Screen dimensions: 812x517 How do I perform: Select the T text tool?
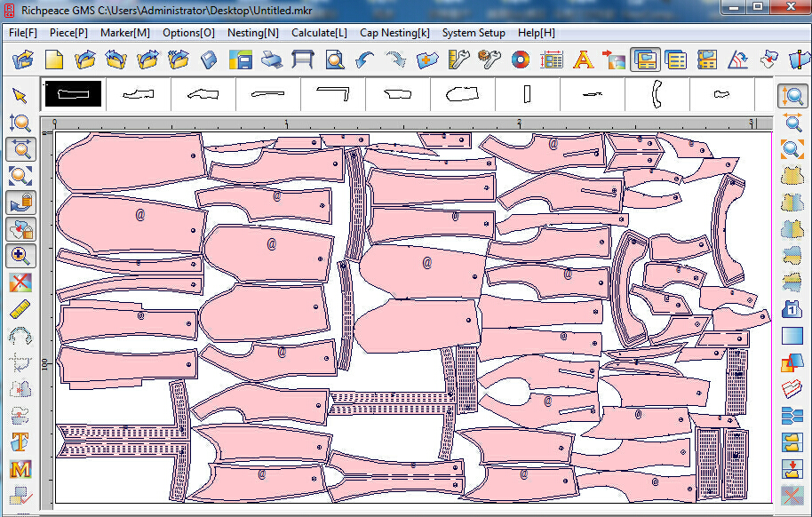click(x=20, y=441)
